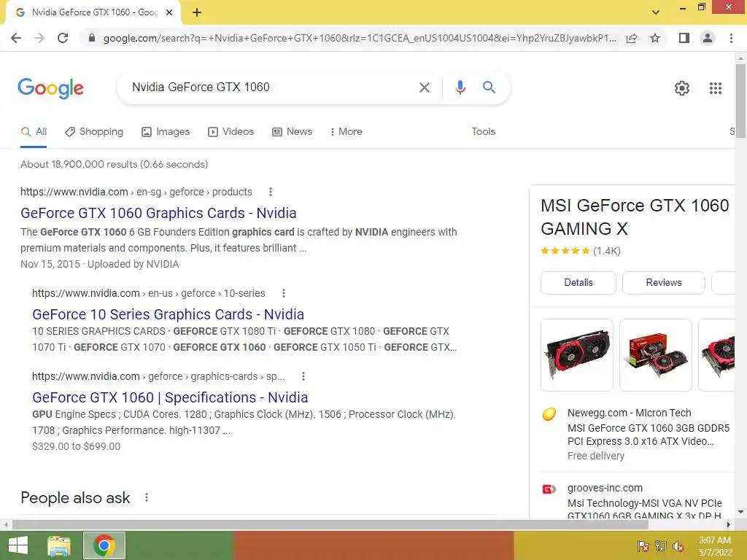Screen dimensions: 747x560
Task: Open File Explorer from taskbar
Action: tap(59, 545)
